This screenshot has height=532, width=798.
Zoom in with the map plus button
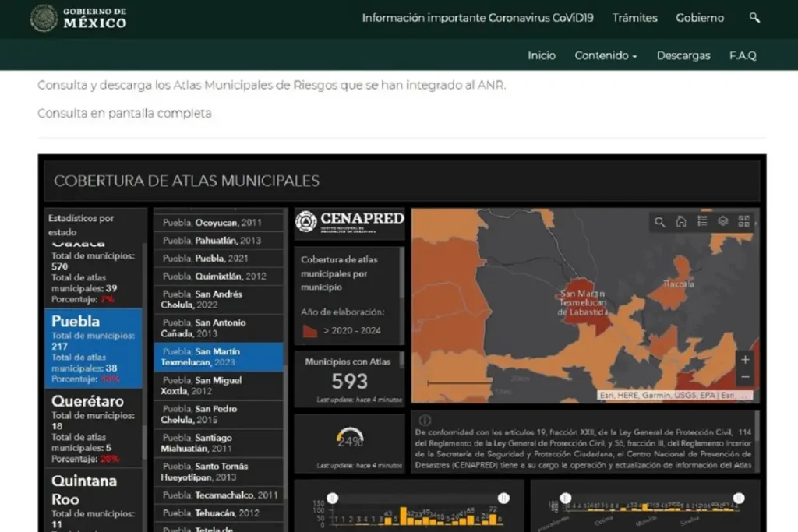coord(745,360)
